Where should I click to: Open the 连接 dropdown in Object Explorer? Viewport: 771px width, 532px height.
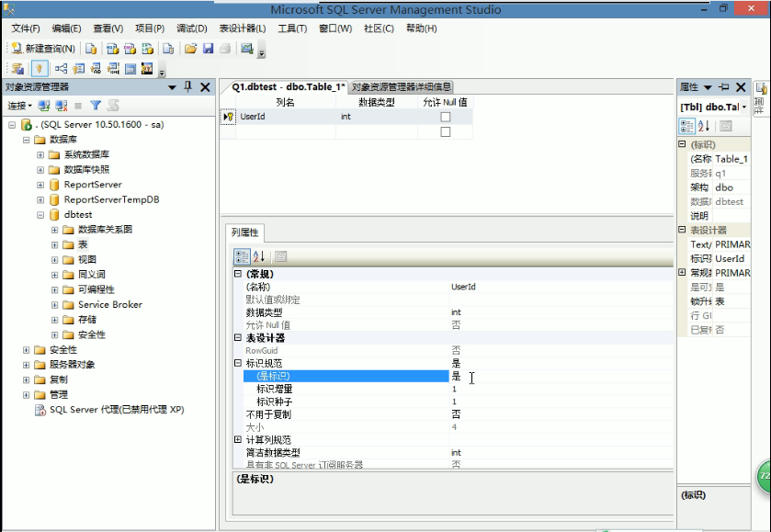pos(19,106)
